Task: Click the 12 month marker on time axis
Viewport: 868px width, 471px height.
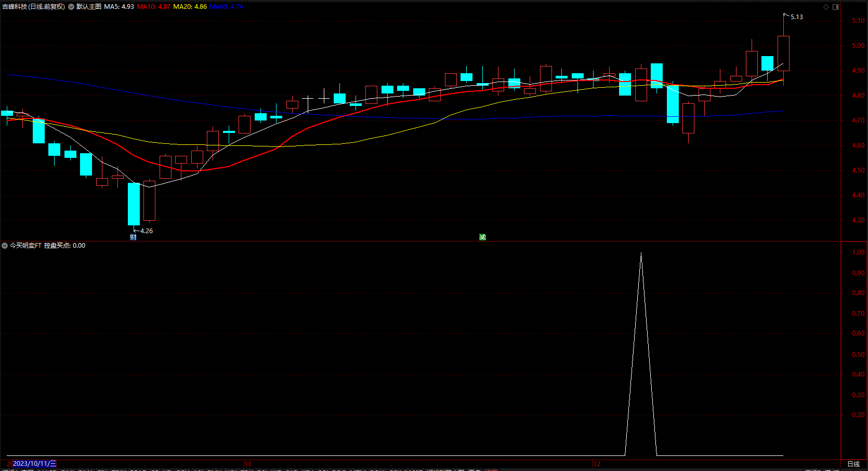Action: [597, 464]
